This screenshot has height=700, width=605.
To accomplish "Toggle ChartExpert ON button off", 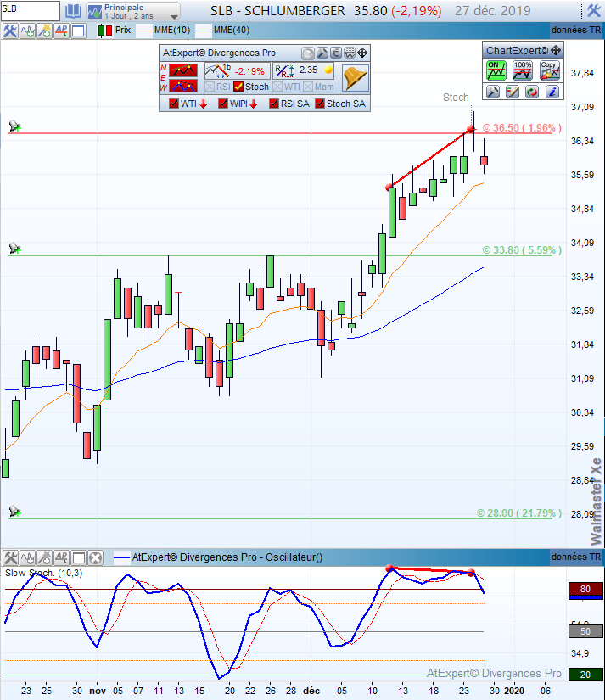I will pyautogui.click(x=496, y=70).
